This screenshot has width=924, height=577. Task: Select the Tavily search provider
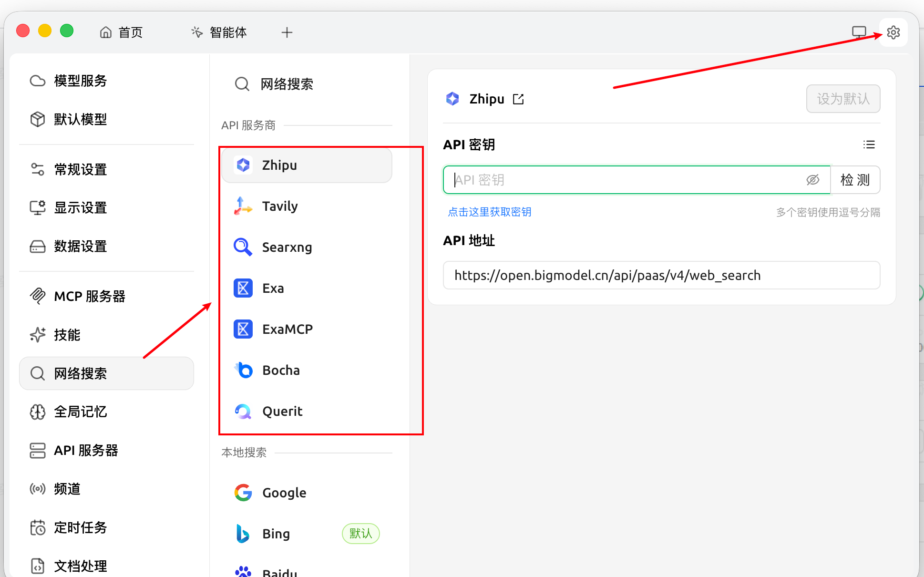pos(307,206)
